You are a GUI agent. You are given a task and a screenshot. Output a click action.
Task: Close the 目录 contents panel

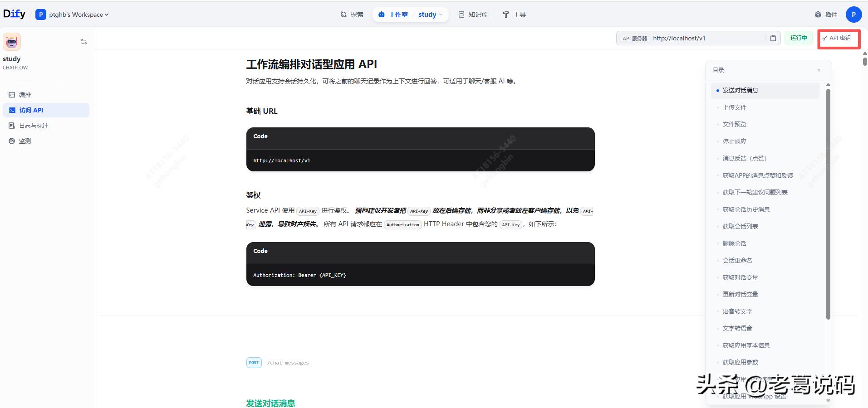pos(819,70)
